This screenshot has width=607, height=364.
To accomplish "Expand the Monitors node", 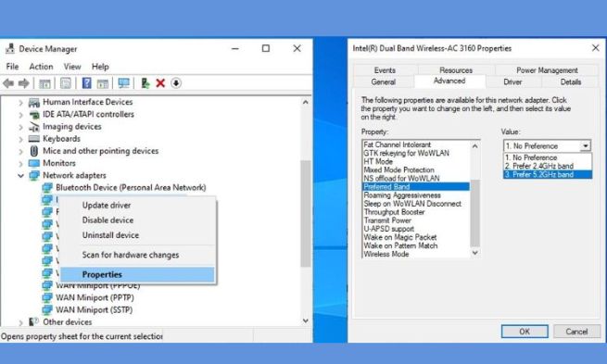I will point(20,164).
